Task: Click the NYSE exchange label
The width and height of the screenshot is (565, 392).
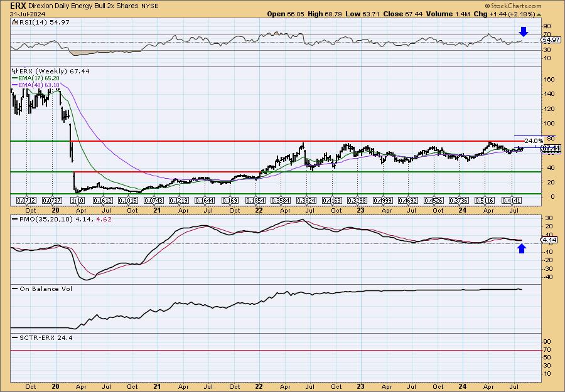Action: point(149,6)
